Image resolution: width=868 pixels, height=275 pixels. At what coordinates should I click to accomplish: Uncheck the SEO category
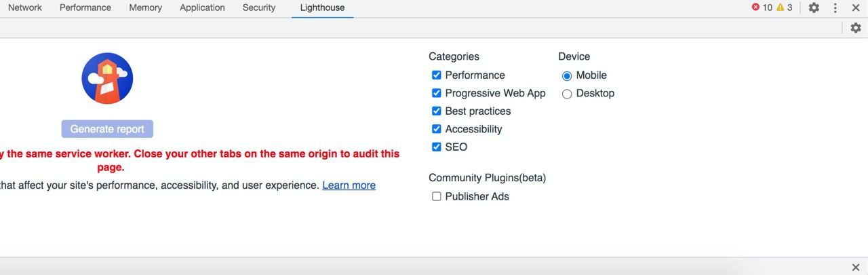click(x=437, y=147)
